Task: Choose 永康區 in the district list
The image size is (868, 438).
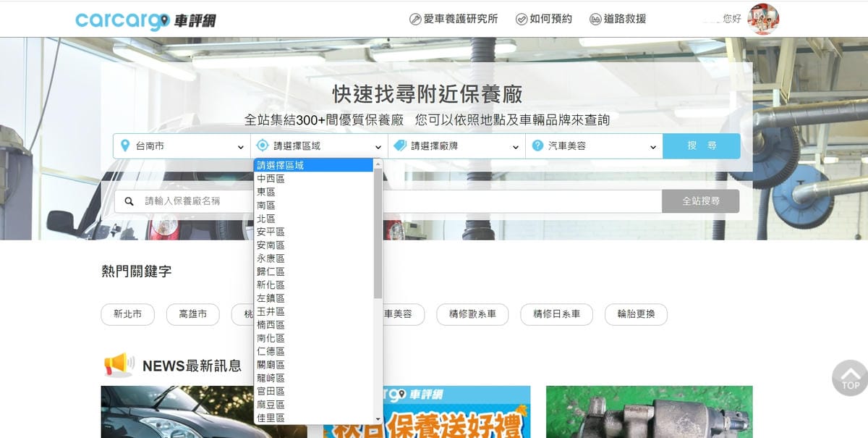Action: 271,258
